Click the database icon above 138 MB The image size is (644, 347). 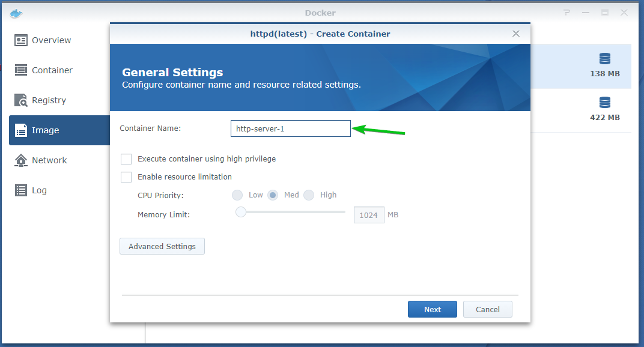(x=604, y=59)
